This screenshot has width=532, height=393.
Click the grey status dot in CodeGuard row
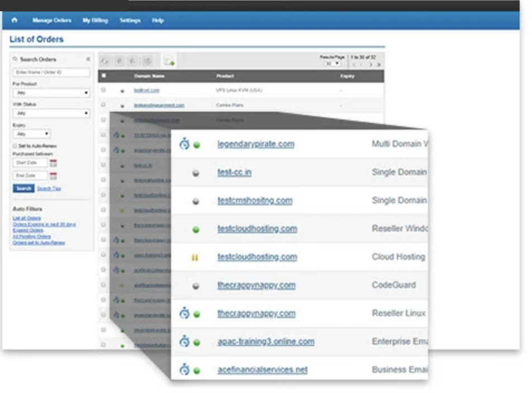pos(196,286)
